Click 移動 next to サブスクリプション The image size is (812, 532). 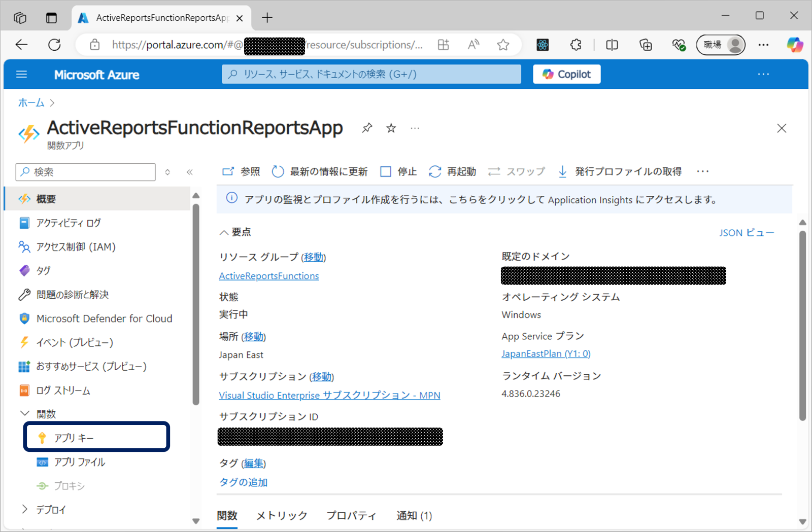pos(321,376)
